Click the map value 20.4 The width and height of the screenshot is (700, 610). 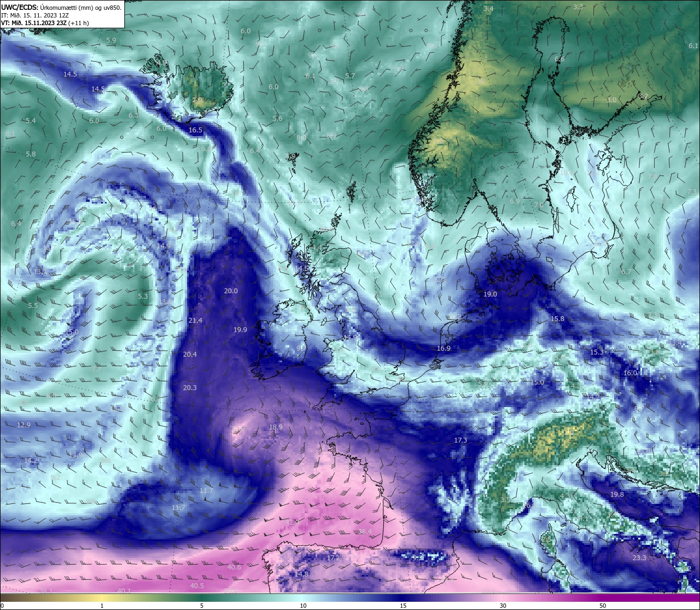[x=190, y=355]
